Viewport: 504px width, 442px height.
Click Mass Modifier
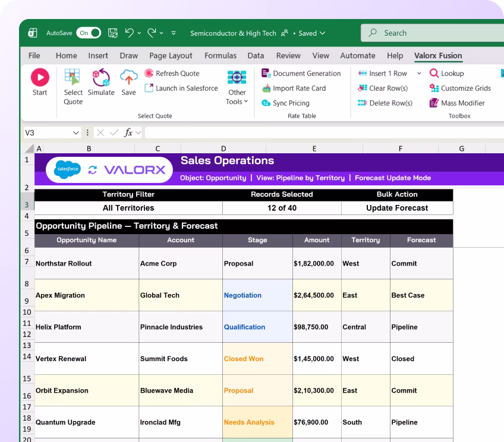point(457,103)
